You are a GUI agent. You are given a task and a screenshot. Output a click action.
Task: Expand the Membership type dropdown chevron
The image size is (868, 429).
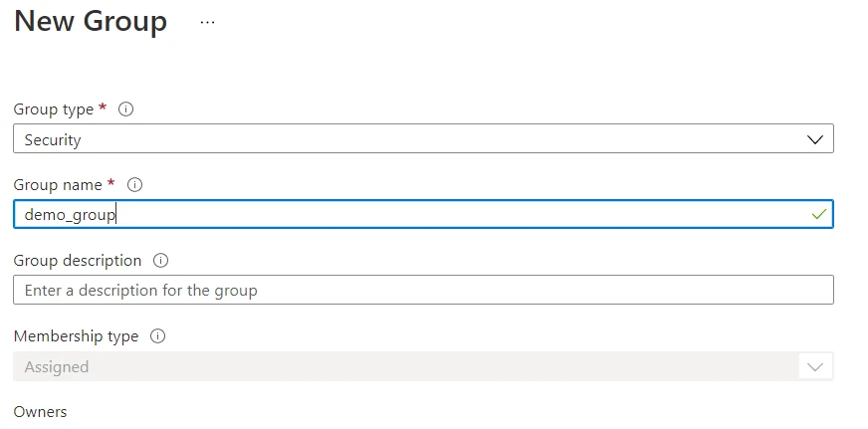(815, 367)
